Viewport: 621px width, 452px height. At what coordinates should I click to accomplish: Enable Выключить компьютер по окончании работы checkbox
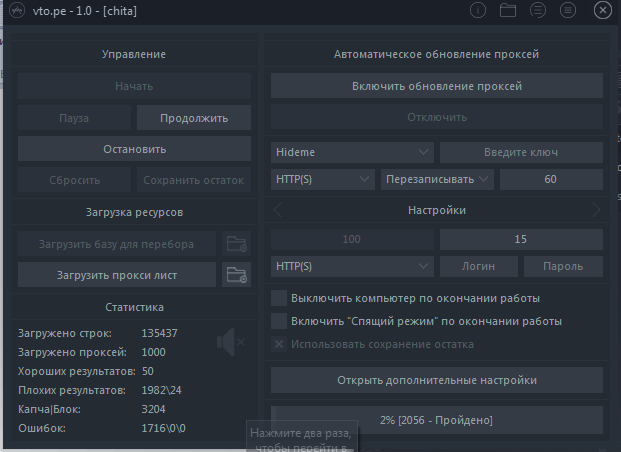tap(279, 298)
